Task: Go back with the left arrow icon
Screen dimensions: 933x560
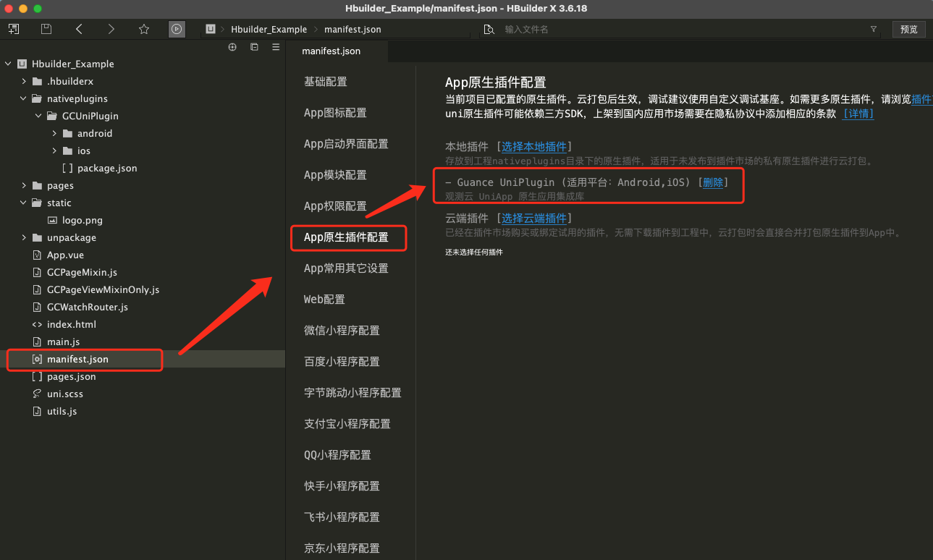Action: (x=79, y=29)
